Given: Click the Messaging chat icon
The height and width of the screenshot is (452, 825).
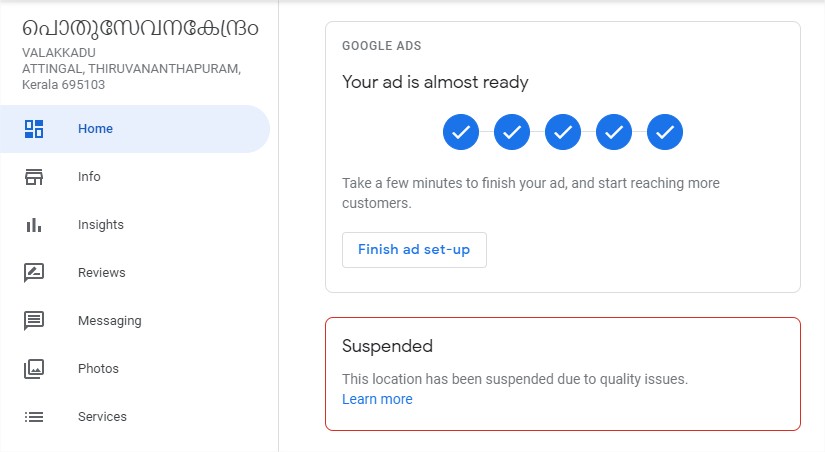Looking at the screenshot, I should click(34, 321).
